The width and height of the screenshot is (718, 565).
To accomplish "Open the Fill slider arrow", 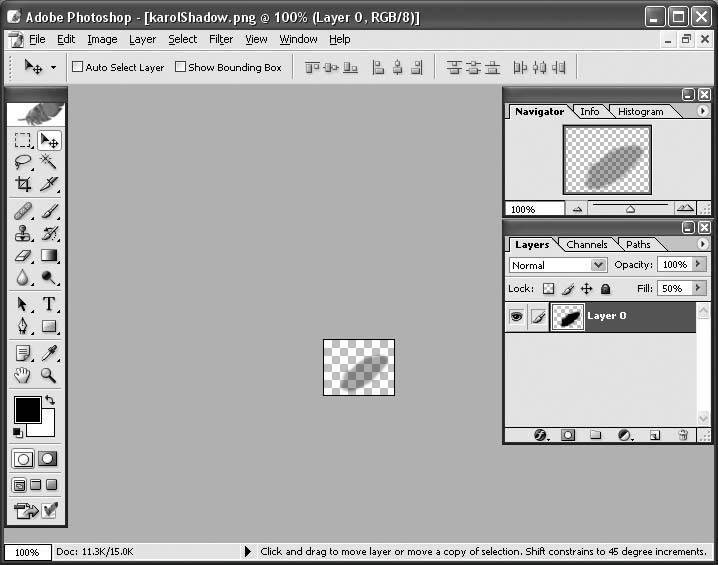I will pyautogui.click(x=698, y=288).
